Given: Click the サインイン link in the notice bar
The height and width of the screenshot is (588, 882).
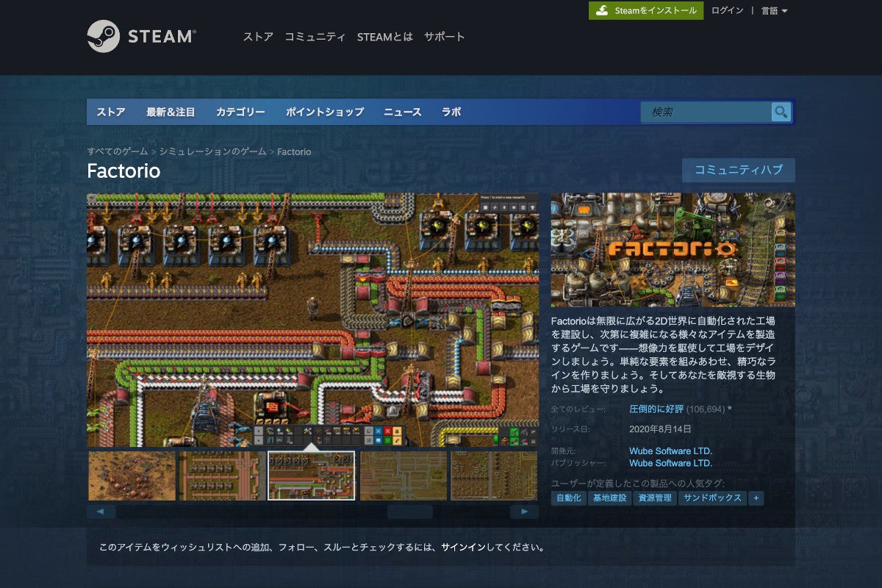Looking at the screenshot, I should click(463, 548).
